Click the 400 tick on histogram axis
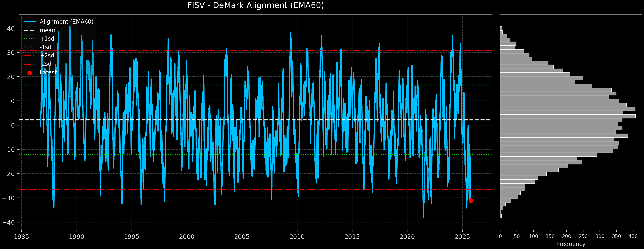The height and width of the screenshot is (249, 644). [x=633, y=236]
